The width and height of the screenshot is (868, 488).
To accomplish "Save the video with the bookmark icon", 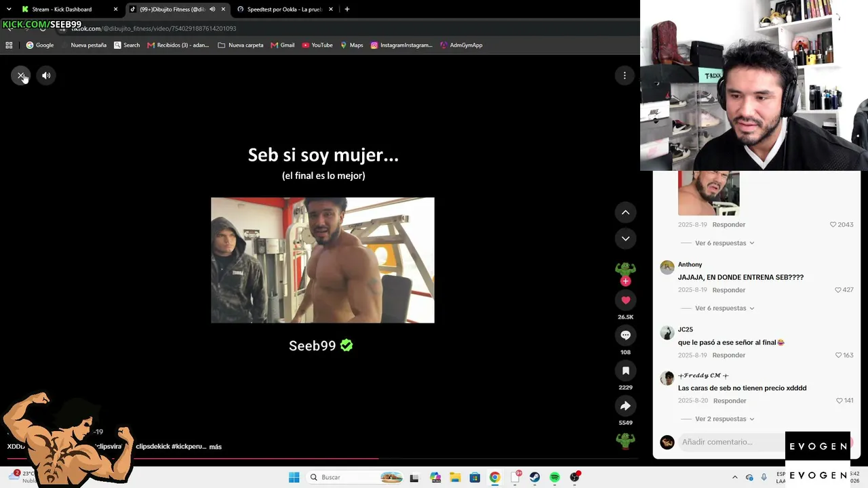I will point(625,370).
